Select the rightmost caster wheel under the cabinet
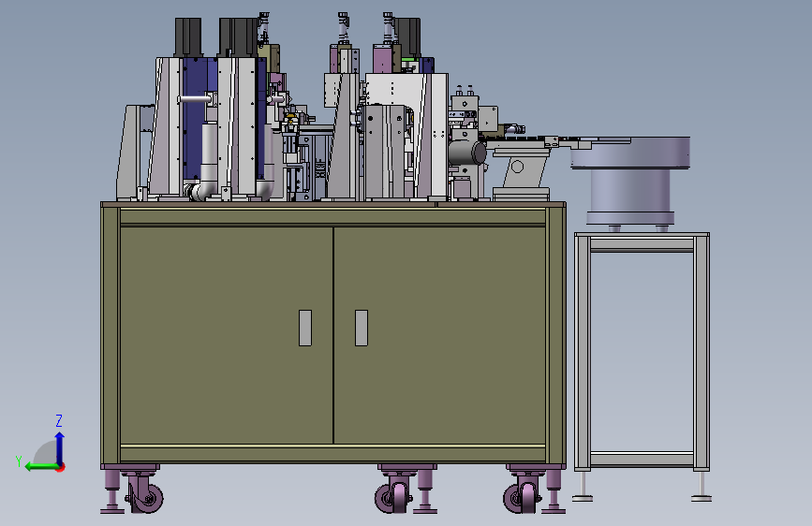The image size is (812, 526). [522, 497]
